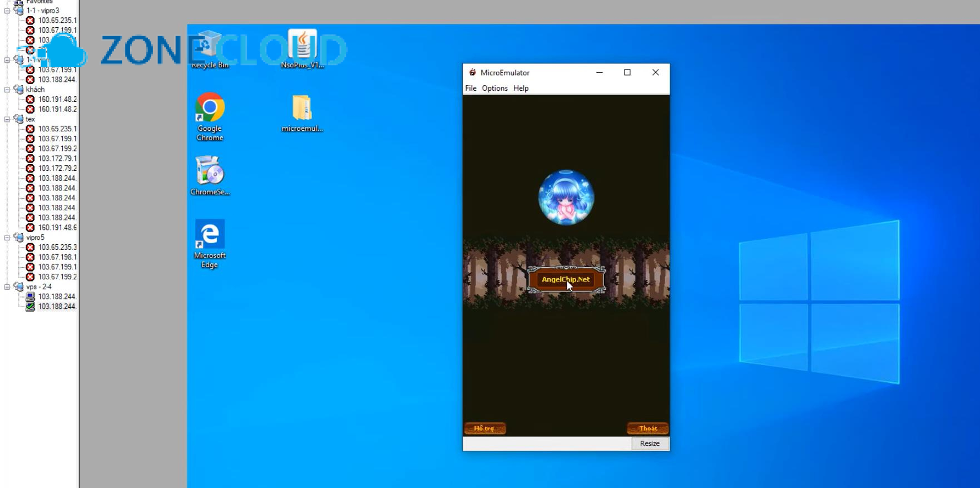Select the vps - 2-4 group label
This screenshot has height=488, width=980.
39,287
